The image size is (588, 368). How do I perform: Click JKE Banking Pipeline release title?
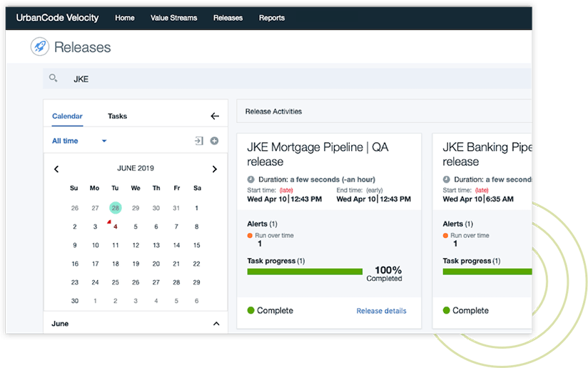click(487, 154)
